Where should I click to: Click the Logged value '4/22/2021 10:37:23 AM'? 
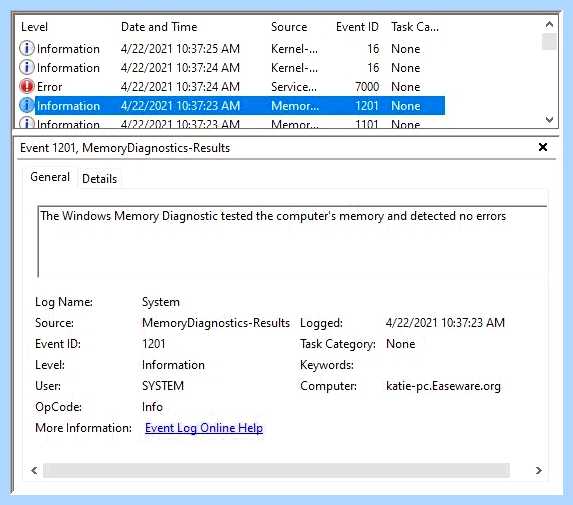[445, 323]
